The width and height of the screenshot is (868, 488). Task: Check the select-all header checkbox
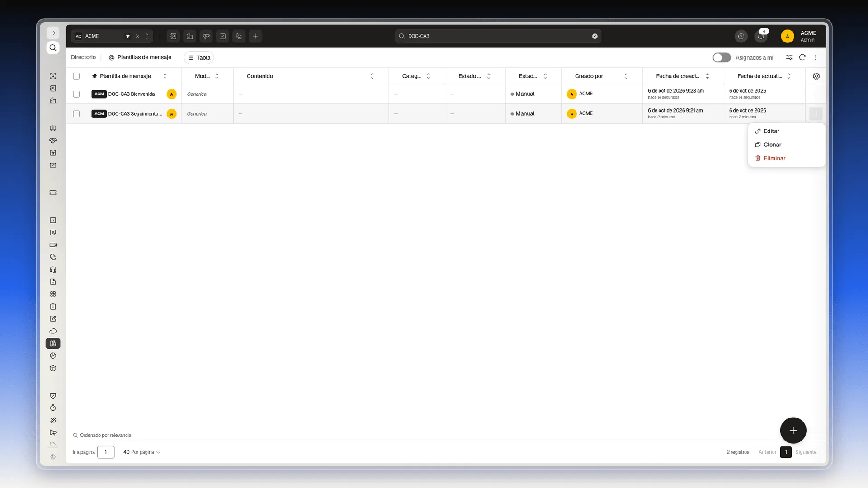76,76
